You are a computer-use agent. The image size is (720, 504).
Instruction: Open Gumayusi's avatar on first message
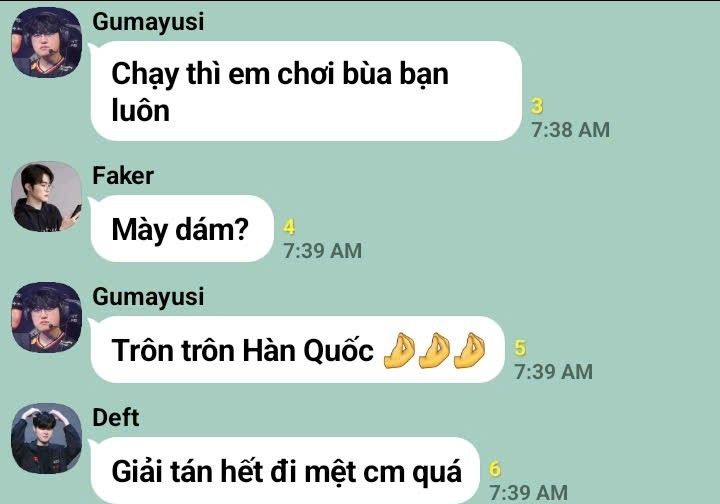[46, 42]
